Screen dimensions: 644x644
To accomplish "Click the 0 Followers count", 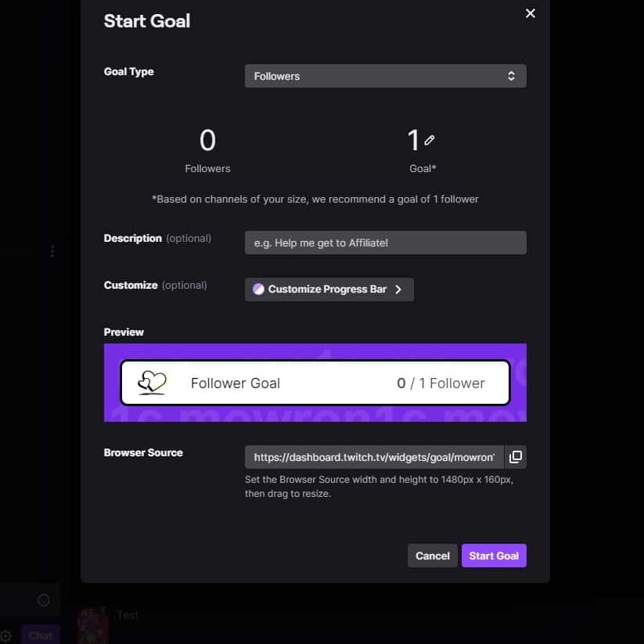I will pos(207,150).
